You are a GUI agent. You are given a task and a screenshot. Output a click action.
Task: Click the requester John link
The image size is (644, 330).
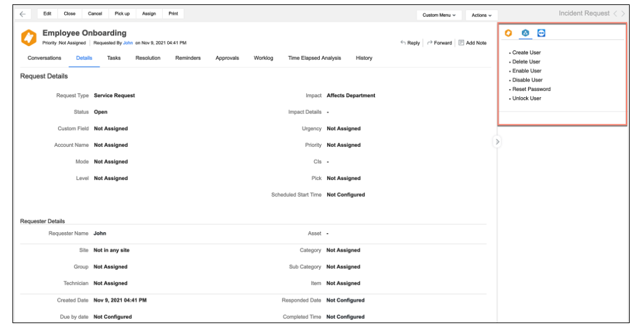coord(128,43)
